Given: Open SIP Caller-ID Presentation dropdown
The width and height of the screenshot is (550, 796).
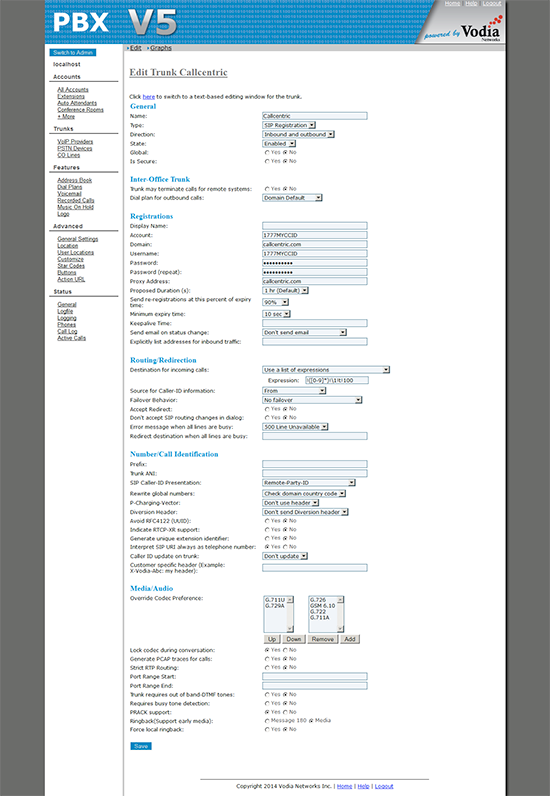Looking at the screenshot, I should click(x=309, y=482).
